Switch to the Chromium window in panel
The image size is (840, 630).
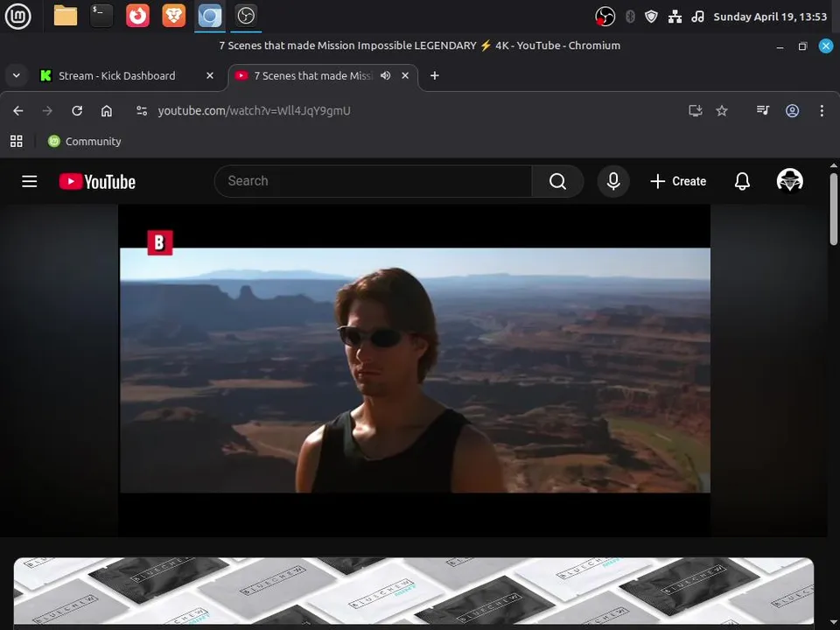point(209,16)
